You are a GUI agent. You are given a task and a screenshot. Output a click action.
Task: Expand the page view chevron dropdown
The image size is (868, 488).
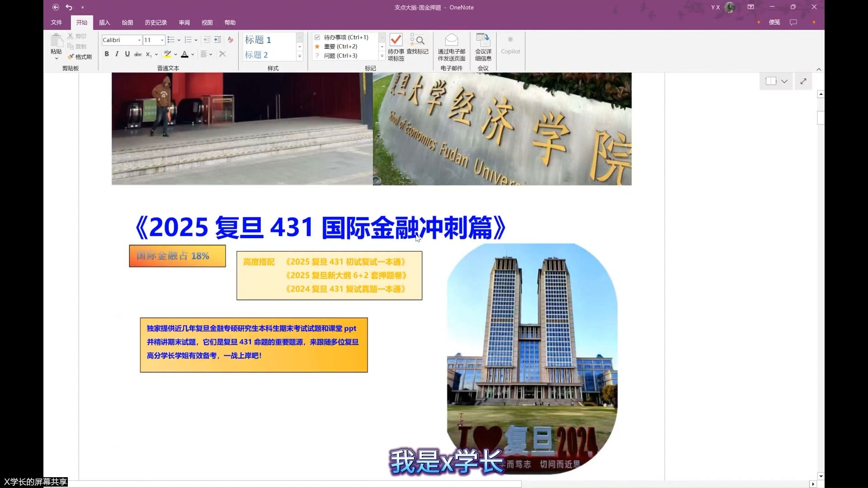point(784,81)
